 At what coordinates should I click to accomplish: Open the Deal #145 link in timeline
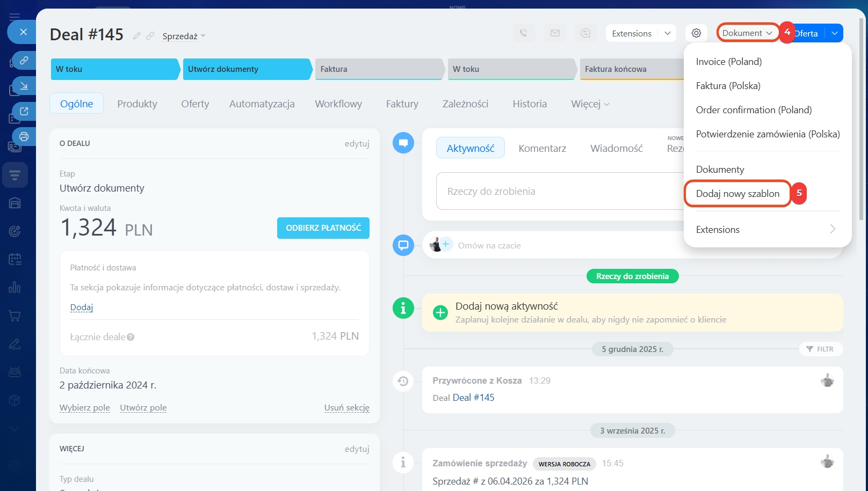473,398
